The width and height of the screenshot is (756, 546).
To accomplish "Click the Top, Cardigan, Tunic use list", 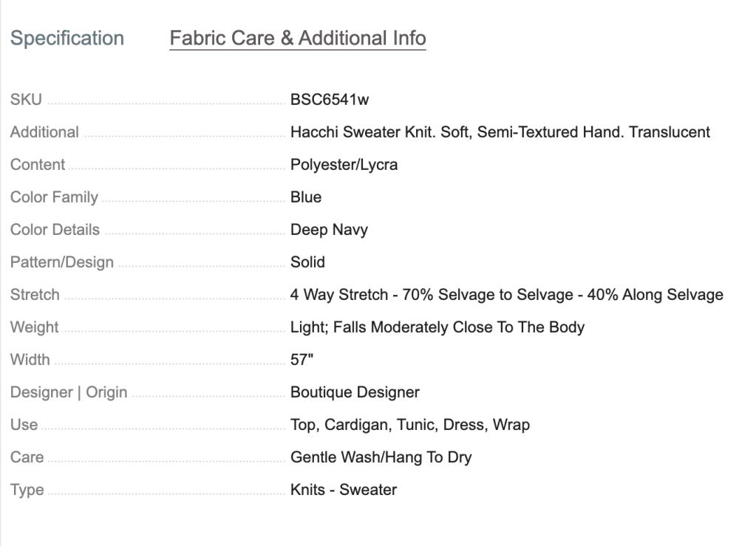I will pyautogui.click(x=409, y=425).
